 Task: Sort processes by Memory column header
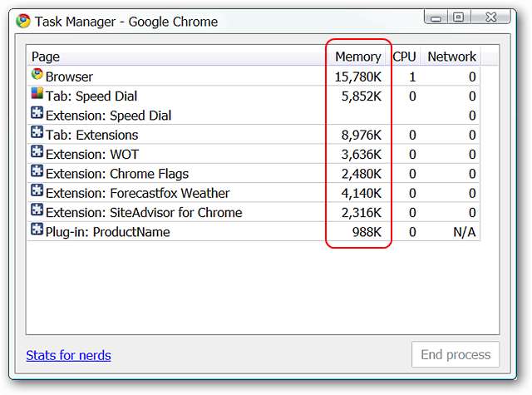357,57
